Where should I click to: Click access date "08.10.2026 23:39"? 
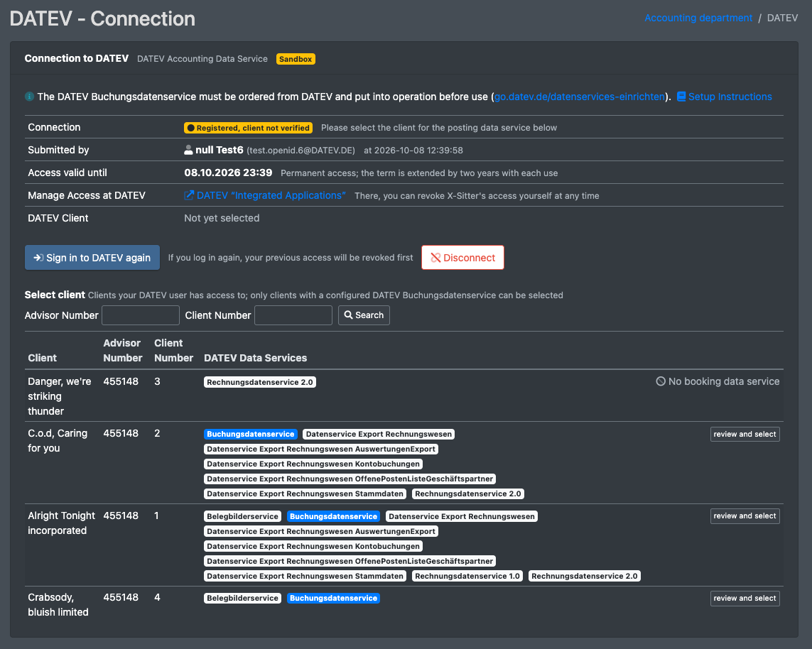point(228,173)
